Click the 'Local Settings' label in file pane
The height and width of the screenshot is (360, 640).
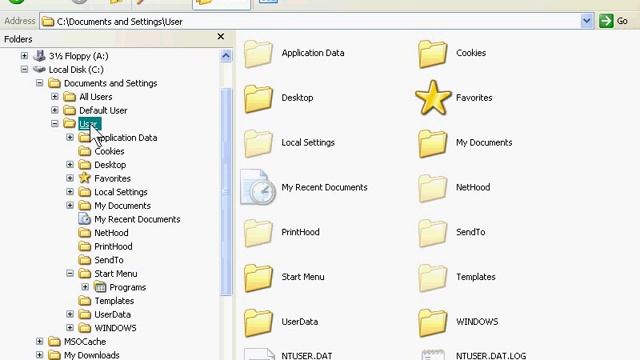tap(308, 142)
